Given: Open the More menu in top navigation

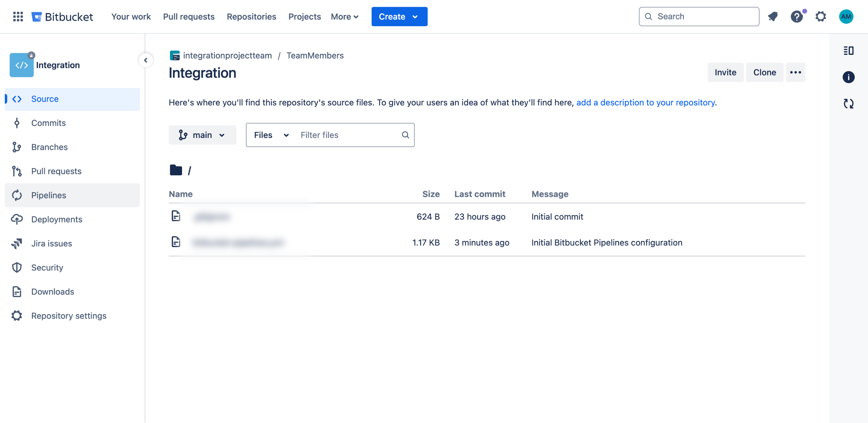Looking at the screenshot, I should pyautogui.click(x=344, y=16).
